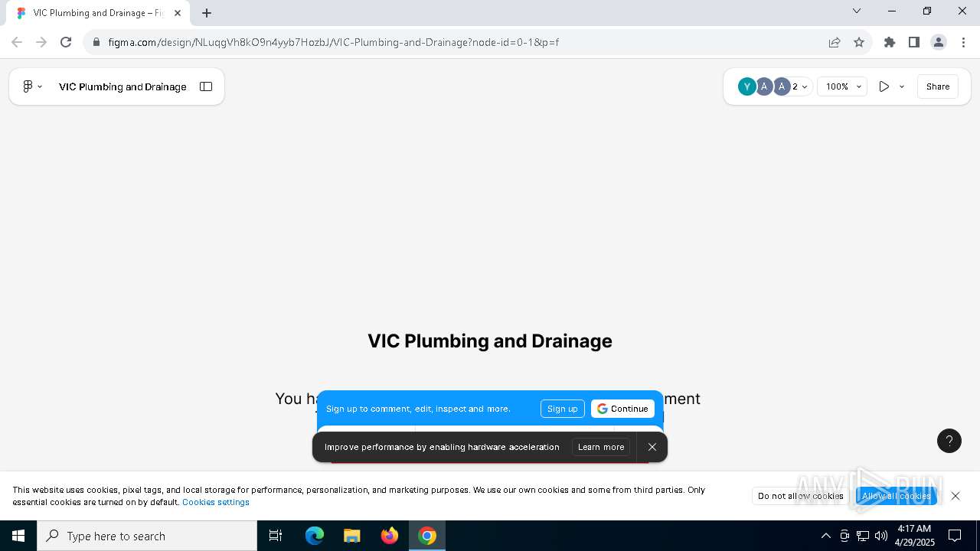This screenshot has height=551, width=980.
Task: Open the tab search chevron
Action: (x=857, y=11)
